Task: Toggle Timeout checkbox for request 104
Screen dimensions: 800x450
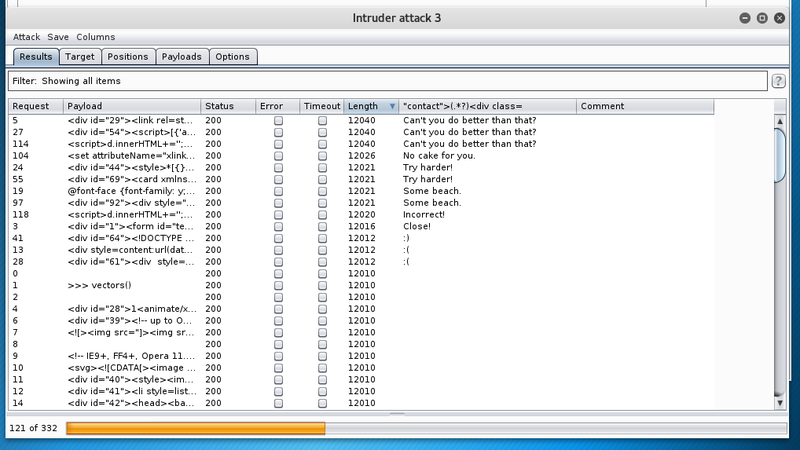Action: 323,156
